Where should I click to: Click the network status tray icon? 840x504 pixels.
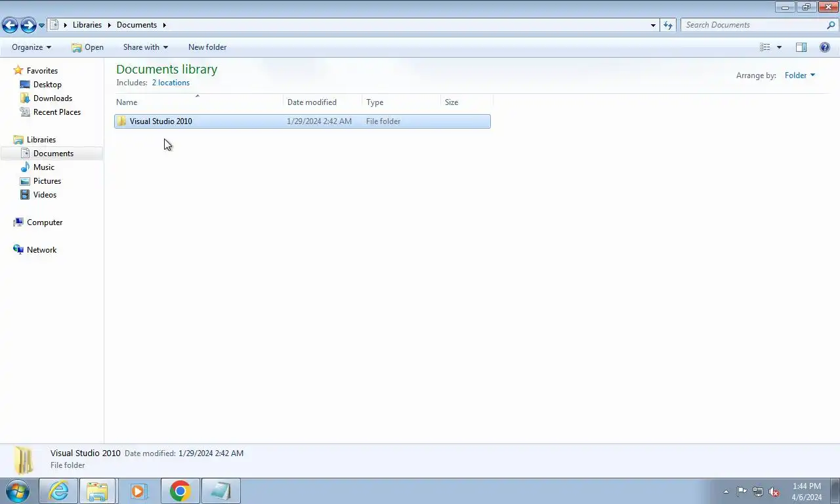click(758, 492)
